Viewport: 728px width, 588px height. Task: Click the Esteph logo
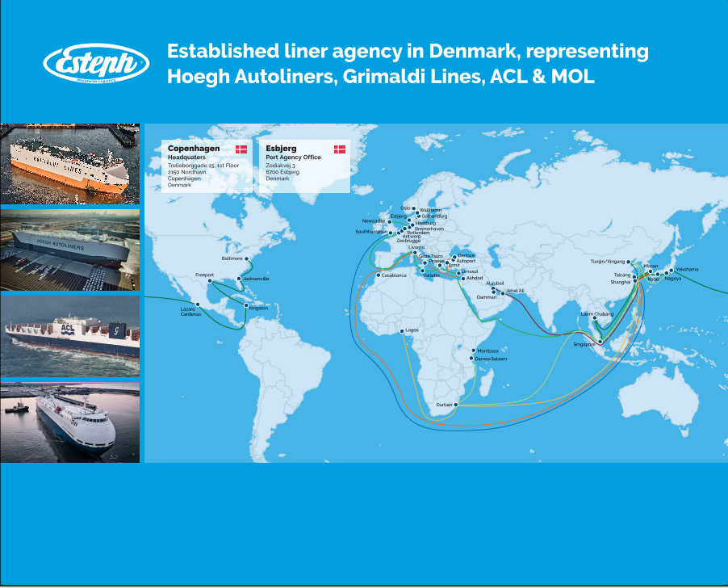pos(96,63)
